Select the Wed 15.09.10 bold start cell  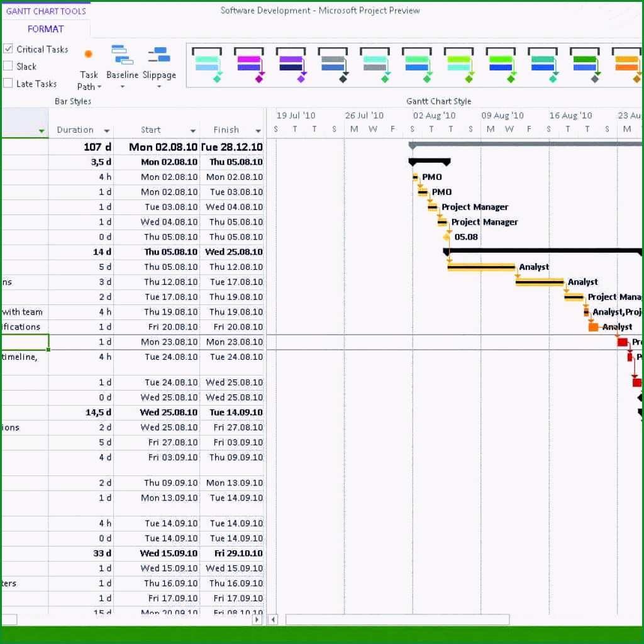157,553
